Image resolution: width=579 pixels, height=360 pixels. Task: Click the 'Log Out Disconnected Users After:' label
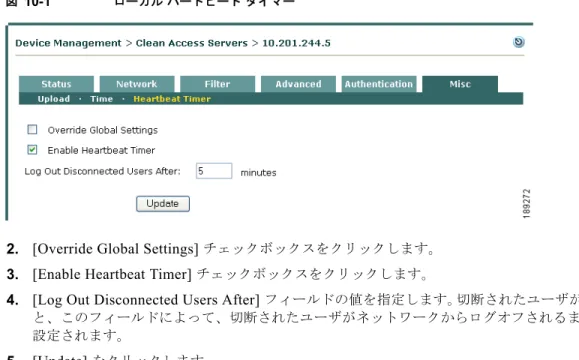click(102, 171)
